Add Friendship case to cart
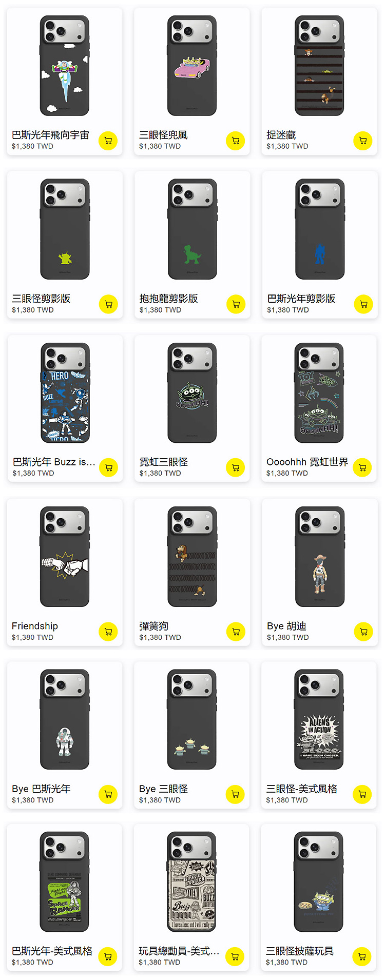This screenshot has width=385, height=980. click(108, 632)
